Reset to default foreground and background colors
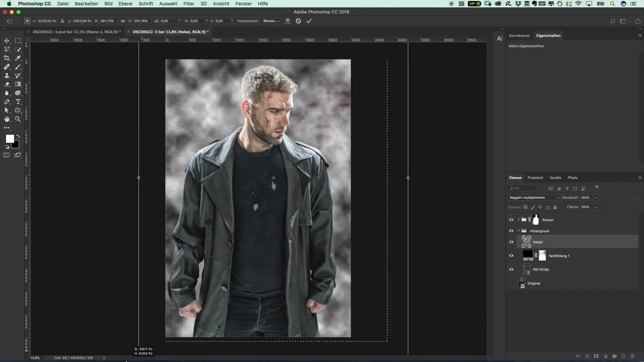The height and width of the screenshot is (362, 644). pos(7,147)
